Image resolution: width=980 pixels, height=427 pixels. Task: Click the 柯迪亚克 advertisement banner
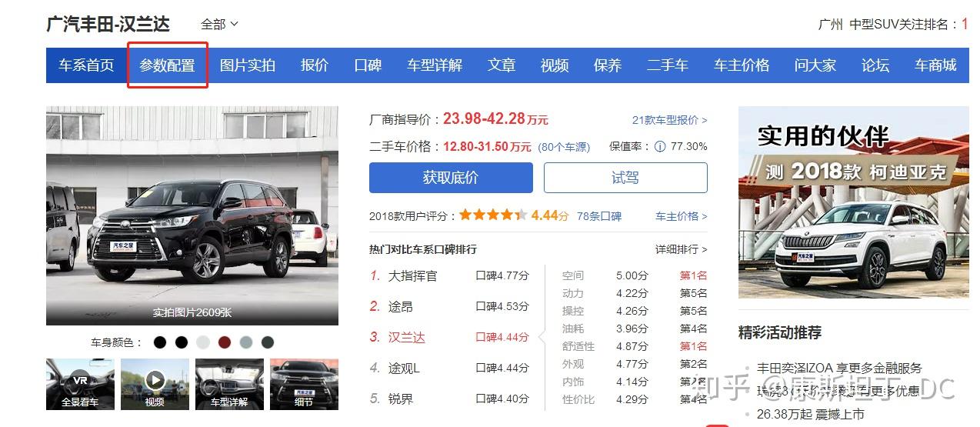[x=854, y=202]
